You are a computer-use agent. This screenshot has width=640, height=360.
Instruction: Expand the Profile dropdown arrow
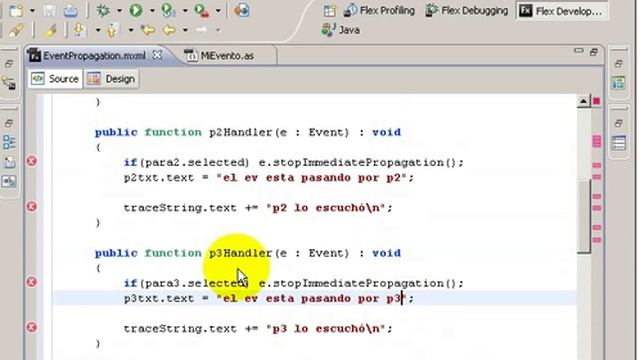[x=185, y=11]
